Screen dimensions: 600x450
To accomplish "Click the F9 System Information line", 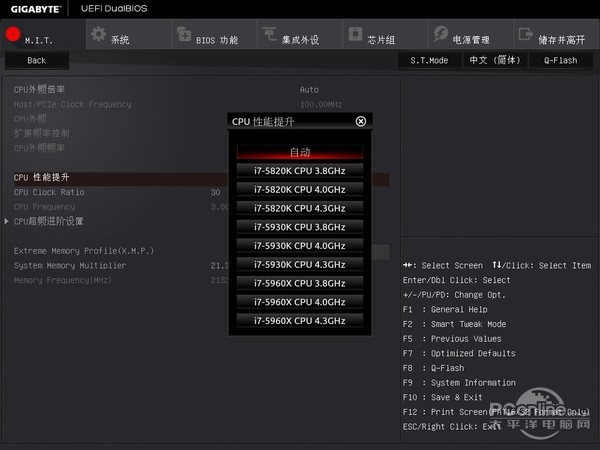I will coord(459,383).
